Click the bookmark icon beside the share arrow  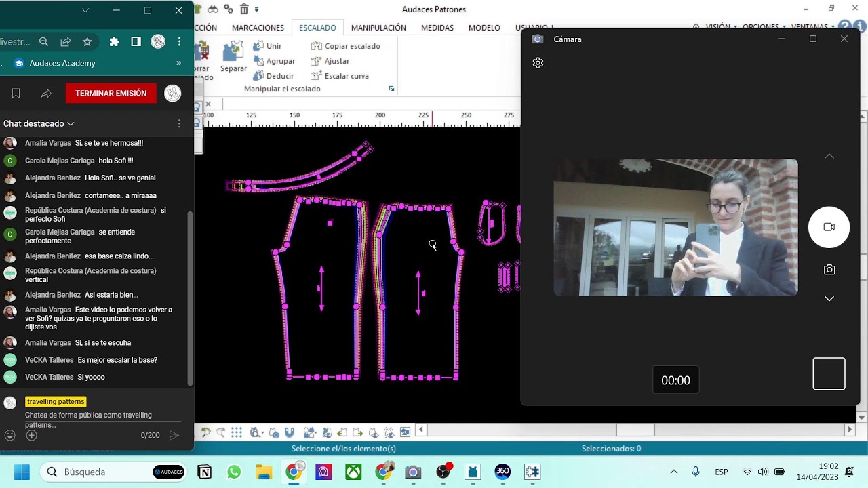tap(16, 94)
